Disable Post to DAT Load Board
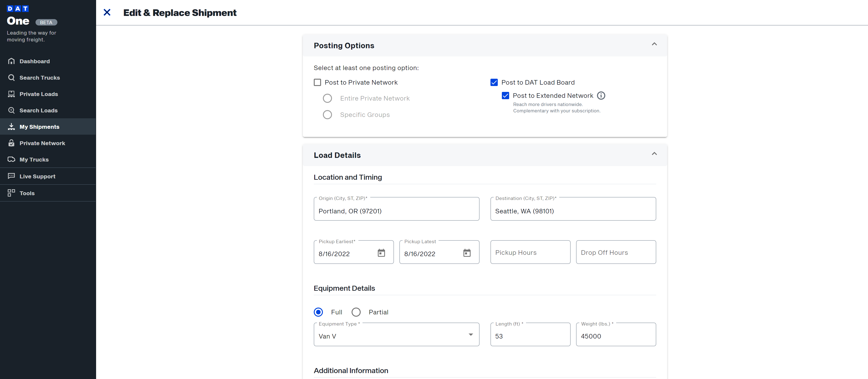The height and width of the screenshot is (379, 868). pos(494,82)
